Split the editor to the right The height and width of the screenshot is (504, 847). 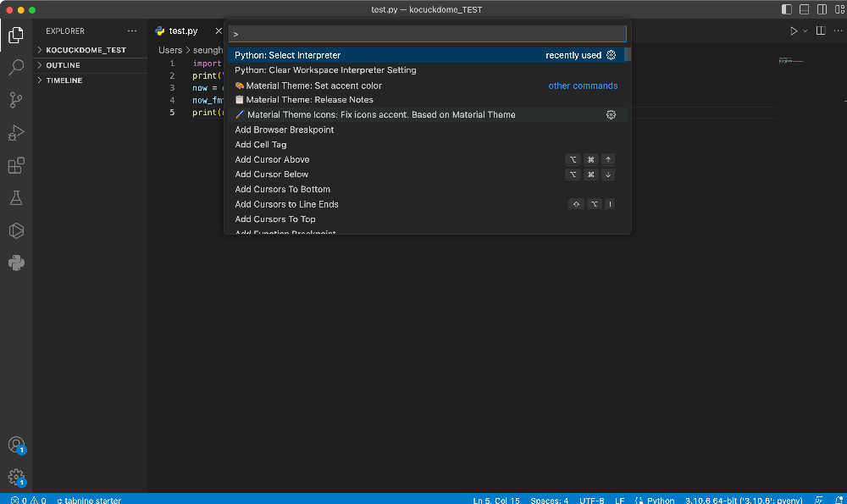[821, 30]
